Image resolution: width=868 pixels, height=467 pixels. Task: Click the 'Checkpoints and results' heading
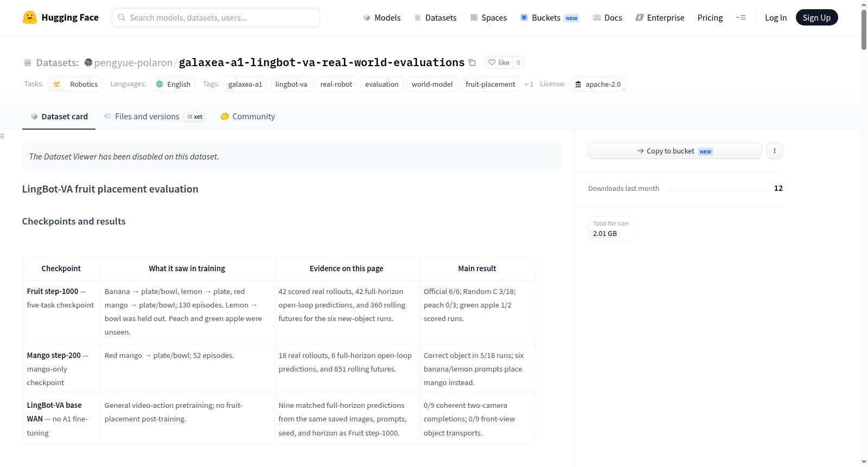pyautogui.click(x=74, y=221)
